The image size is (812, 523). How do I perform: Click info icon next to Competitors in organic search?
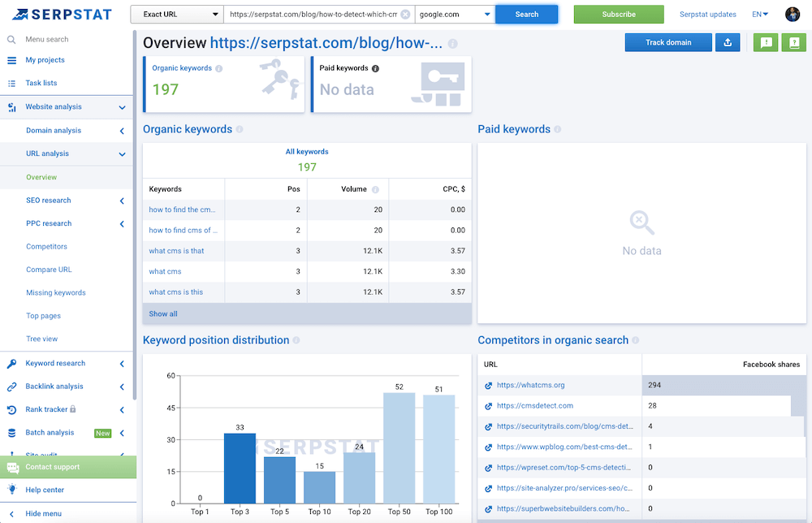point(636,340)
